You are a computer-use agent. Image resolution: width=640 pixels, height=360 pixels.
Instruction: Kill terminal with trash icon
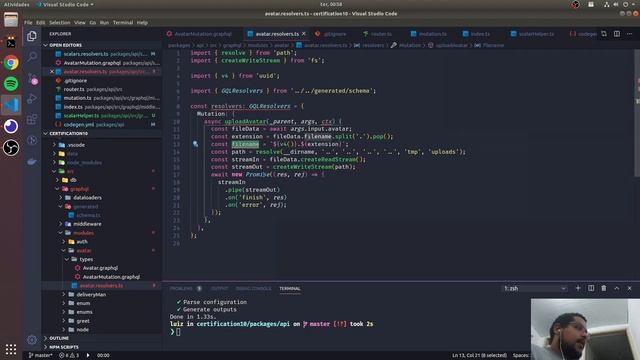(x=604, y=288)
